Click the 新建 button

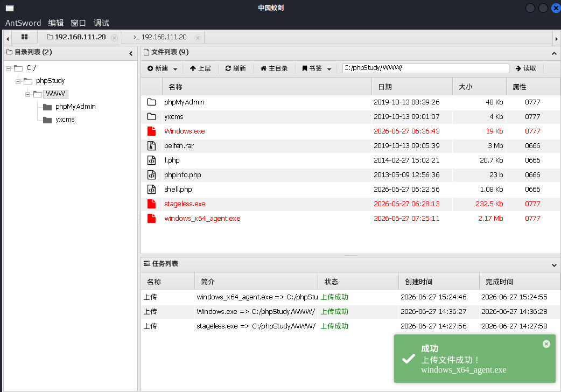coord(158,68)
